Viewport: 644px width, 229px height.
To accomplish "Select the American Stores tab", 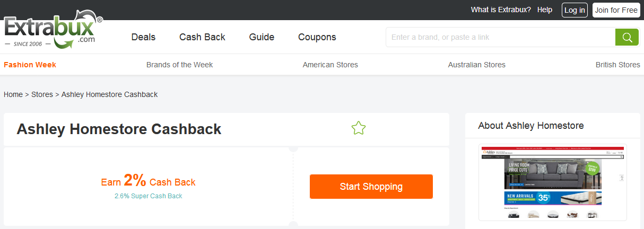I will click(330, 65).
